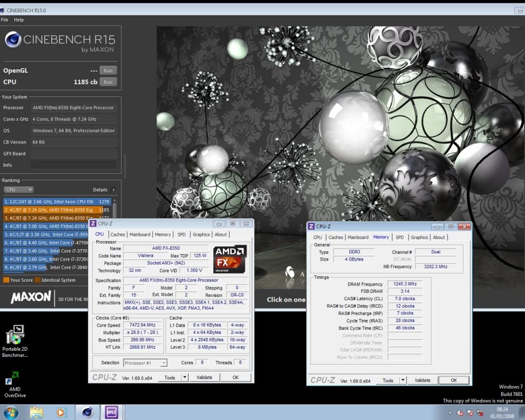The image size is (525, 420).
Task: Select the top-ranked Intel Xeon entry
Action: (x=56, y=202)
